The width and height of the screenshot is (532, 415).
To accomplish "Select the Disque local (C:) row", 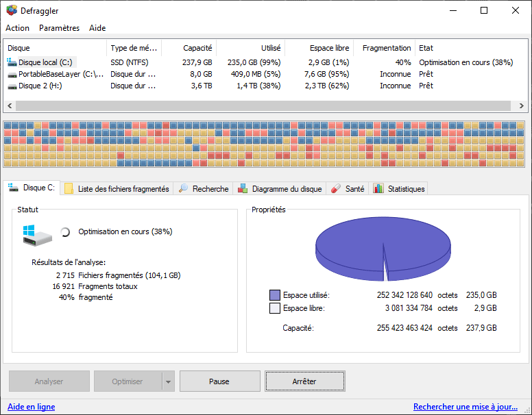I will 266,62.
